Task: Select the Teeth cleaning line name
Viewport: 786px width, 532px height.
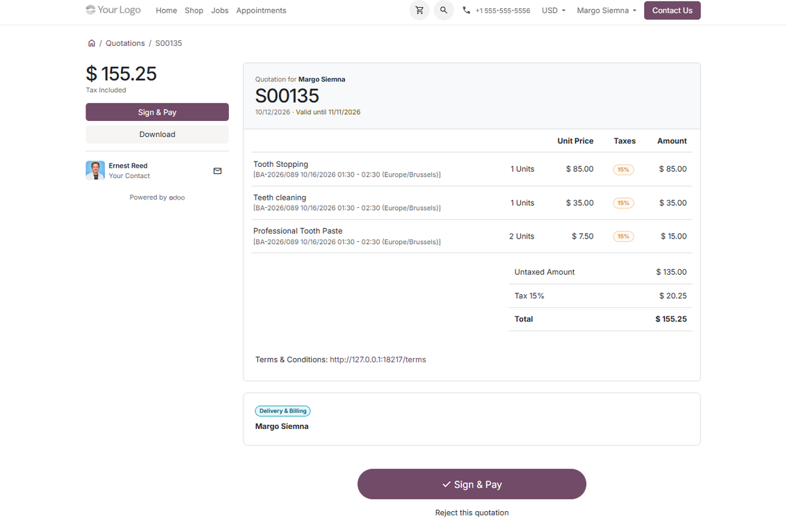Action: [x=280, y=198]
